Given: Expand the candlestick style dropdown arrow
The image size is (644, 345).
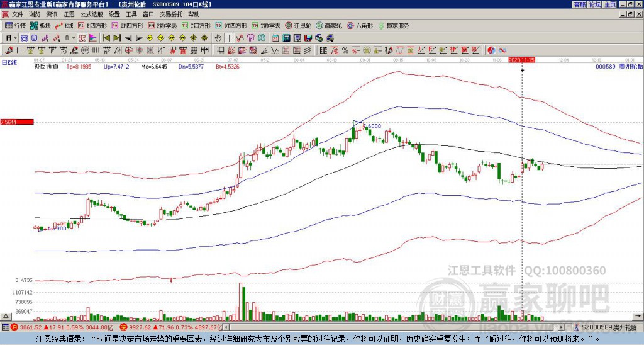Looking at the screenshot, I should (x=74, y=38).
